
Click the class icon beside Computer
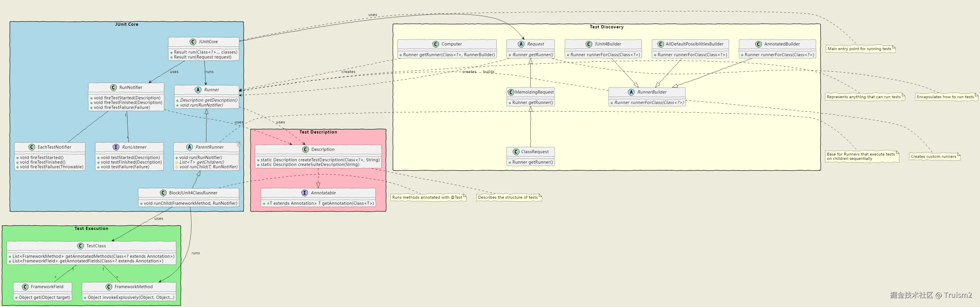pos(435,44)
